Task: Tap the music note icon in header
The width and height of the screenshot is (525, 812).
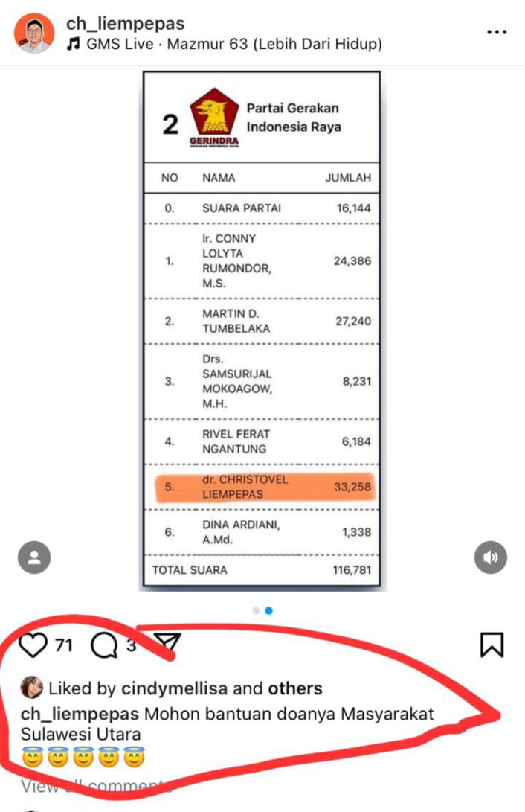Action: point(73,43)
